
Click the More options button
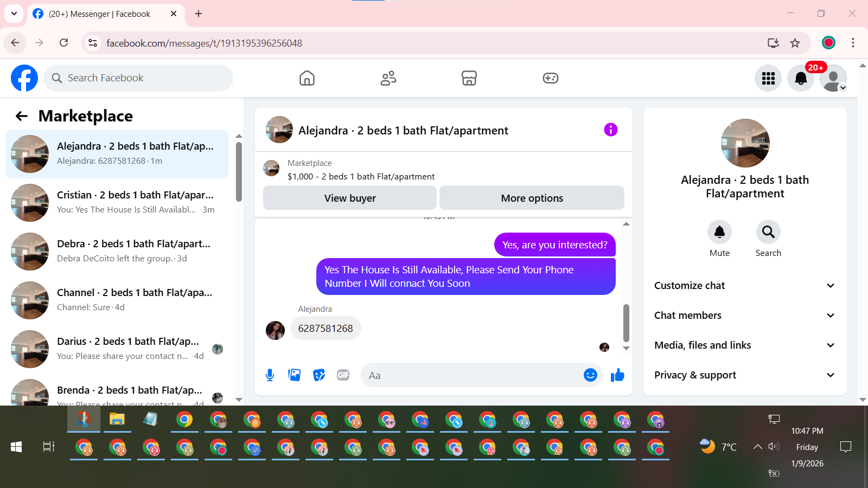[x=532, y=198]
